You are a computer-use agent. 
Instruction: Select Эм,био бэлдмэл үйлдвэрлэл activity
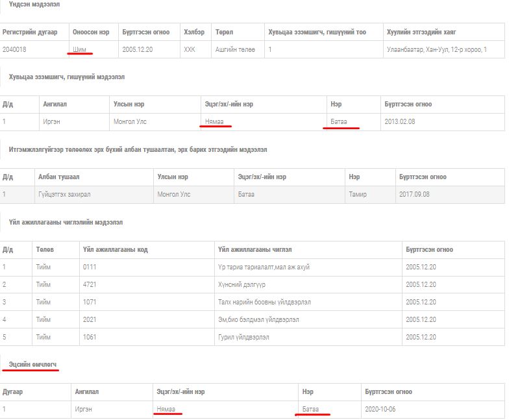coord(258,319)
